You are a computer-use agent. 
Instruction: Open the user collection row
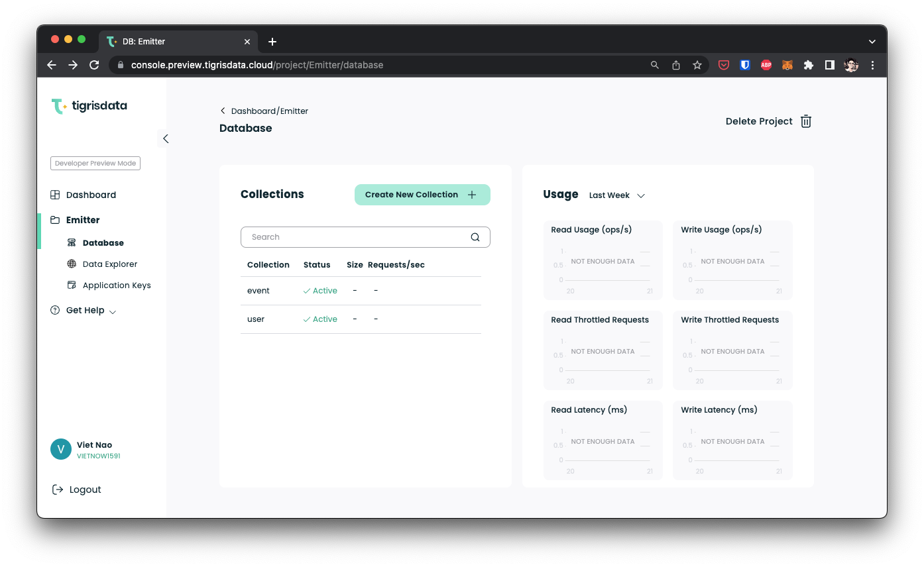[x=361, y=319]
